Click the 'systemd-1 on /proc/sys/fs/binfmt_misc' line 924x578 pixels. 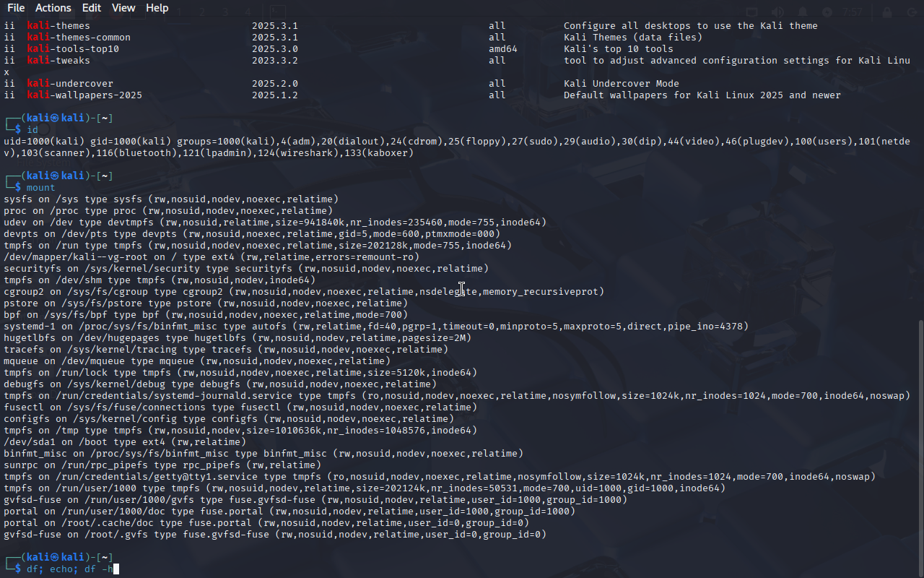pos(376,327)
